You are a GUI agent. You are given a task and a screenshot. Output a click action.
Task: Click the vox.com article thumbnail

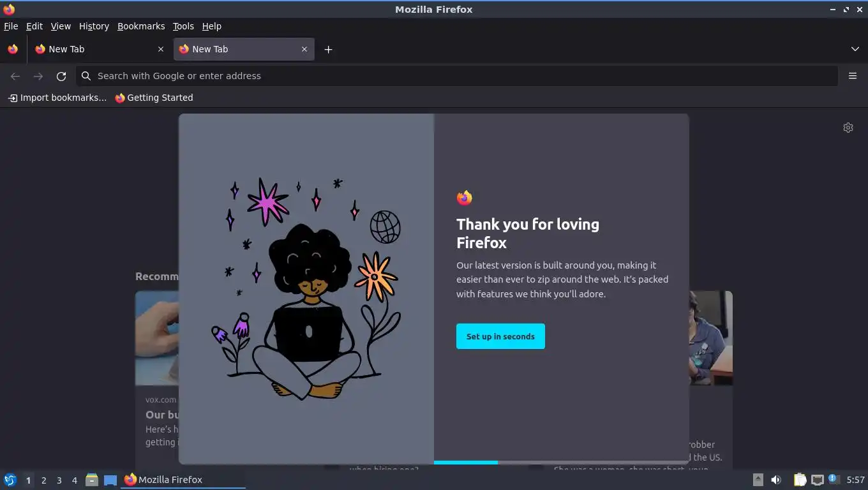pyautogui.click(x=157, y=338)
